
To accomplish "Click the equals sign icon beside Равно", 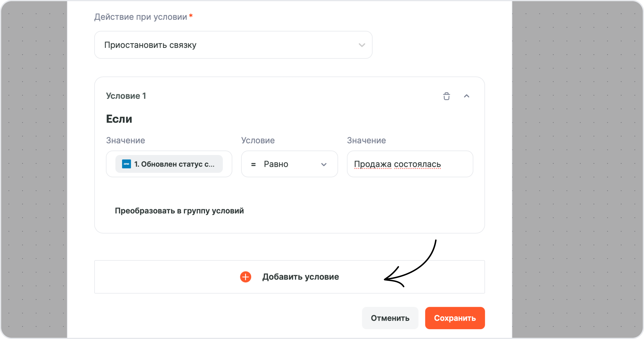I will 253,164.
